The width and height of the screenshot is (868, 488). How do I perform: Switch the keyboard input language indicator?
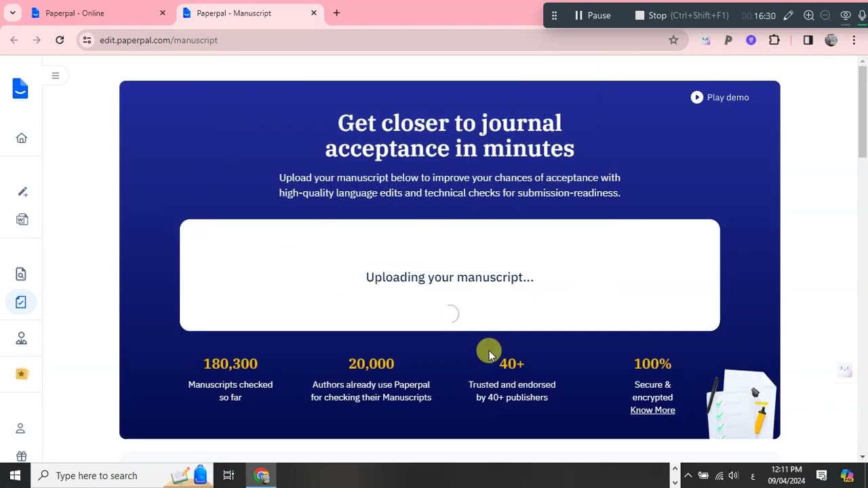click(753, 476)
